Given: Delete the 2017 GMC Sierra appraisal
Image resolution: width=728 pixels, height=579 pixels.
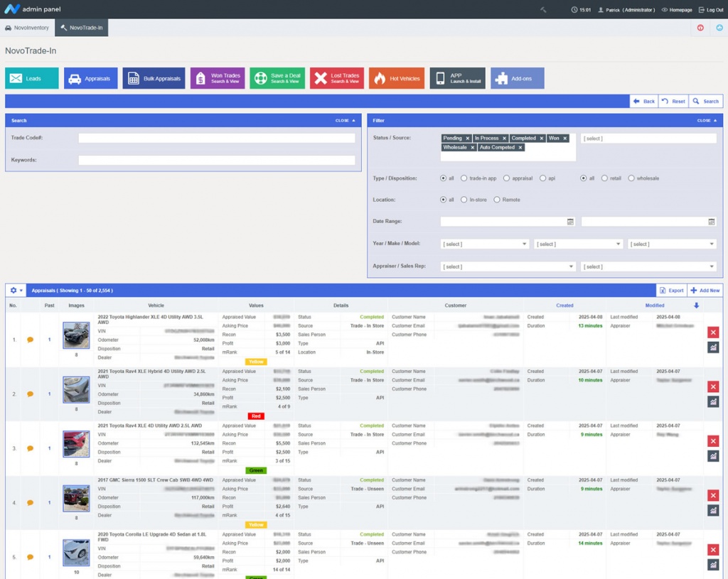Looking at the screenshot, I should tap(713, 495).
